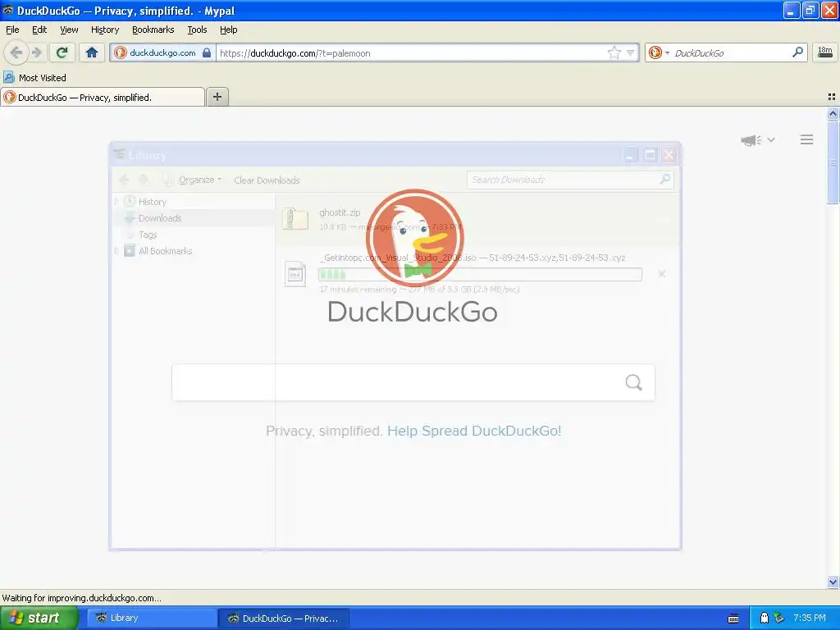
Task: Follow the Help Spread DuckDuckGo! link
Action: click(474, 431)
